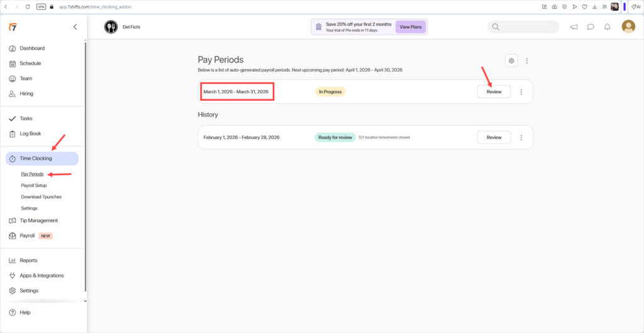
Task: Click the 7shifts logo icon
Action: point(13,27)
